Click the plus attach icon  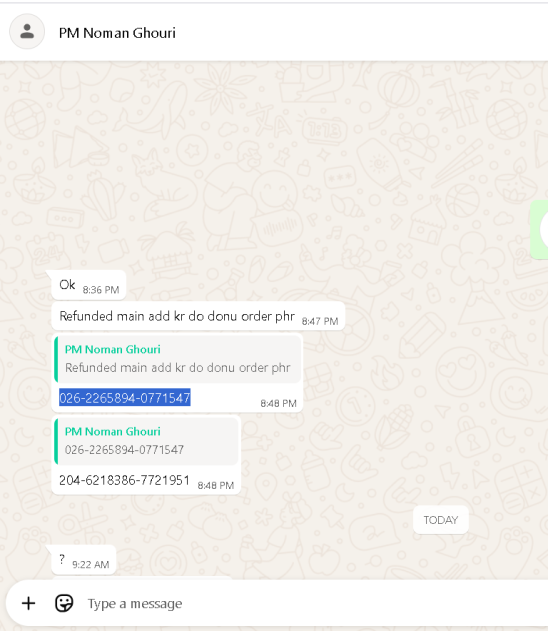pos(28,603)
